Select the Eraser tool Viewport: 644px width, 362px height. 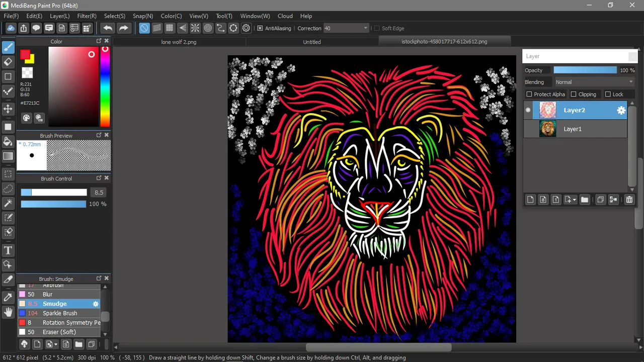click(x=8, y=62)
